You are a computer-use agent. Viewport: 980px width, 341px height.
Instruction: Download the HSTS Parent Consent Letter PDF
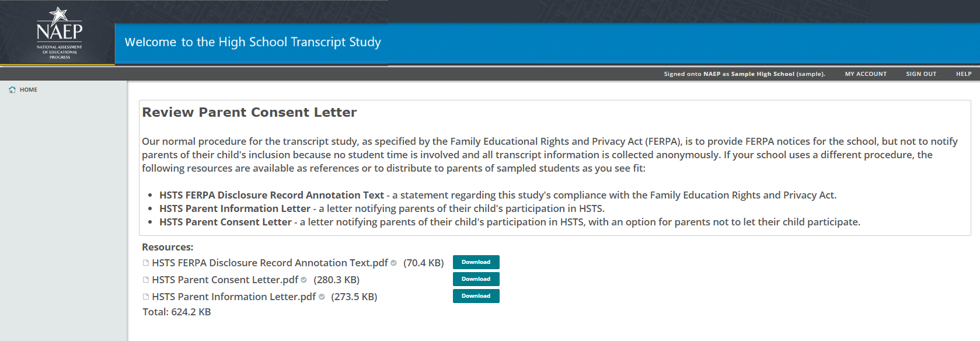(476, 279)
